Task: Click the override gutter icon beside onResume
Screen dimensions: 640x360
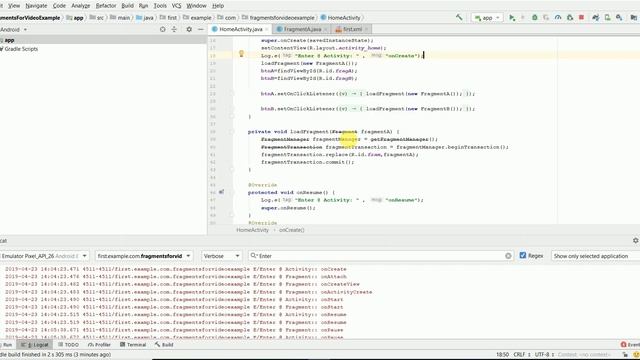Action: point(221,192)
